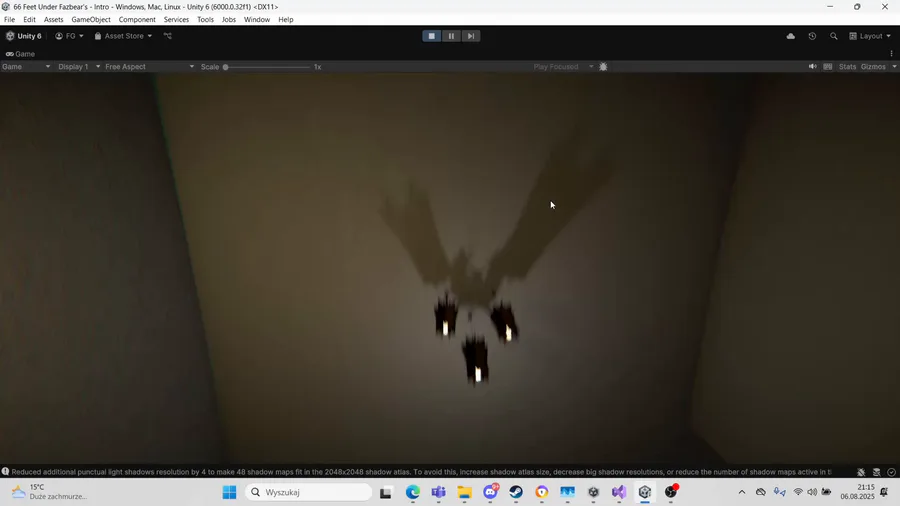Open the Assets menu
This screenshot has height=506, width=900.
(53, 20)
